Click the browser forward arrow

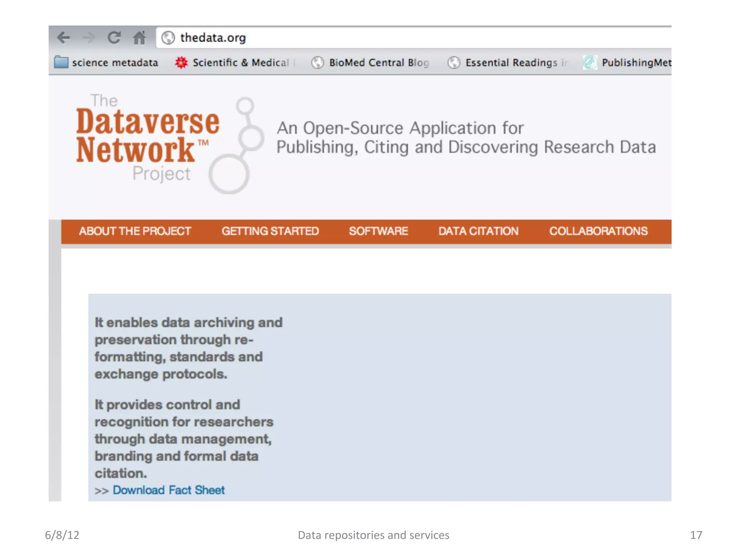89,38
